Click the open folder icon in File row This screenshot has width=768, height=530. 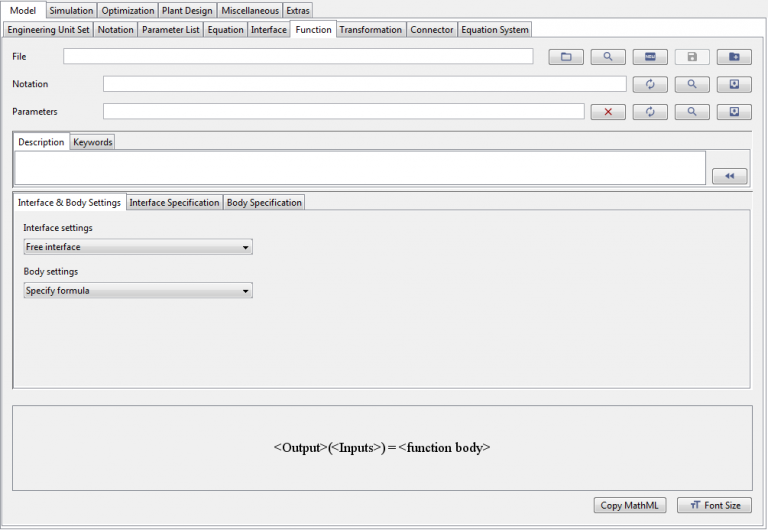click(x=566, y=57)
